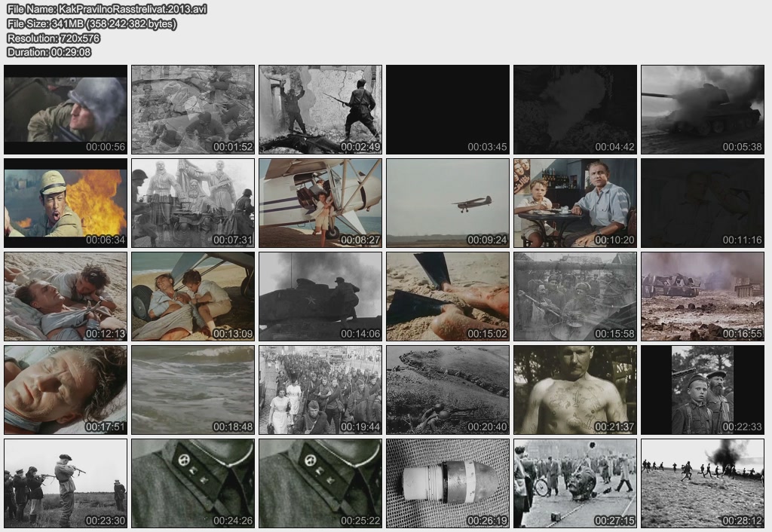
Task: Select the stone statues thumbnail at 00:07:31
Action: click(193, 203)
